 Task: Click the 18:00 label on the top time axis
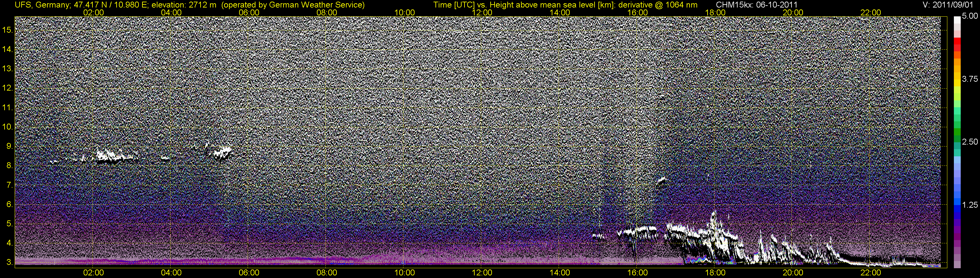pyautogui.click(x=715, y=12)
